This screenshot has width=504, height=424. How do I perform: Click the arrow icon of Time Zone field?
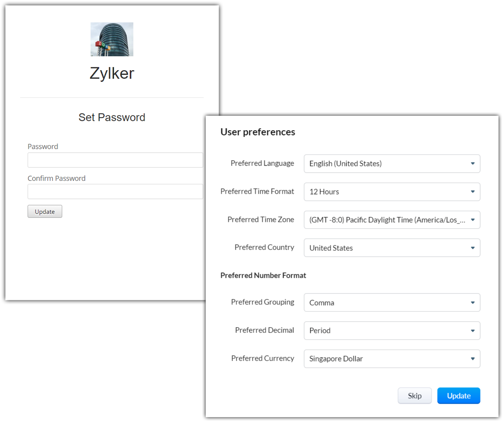click(472, 220)
